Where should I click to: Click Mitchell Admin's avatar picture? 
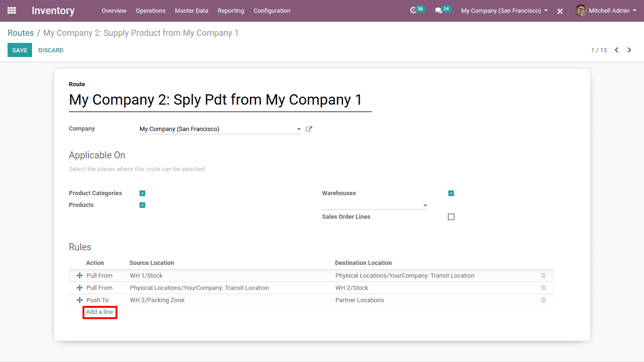tap(581, 10)
